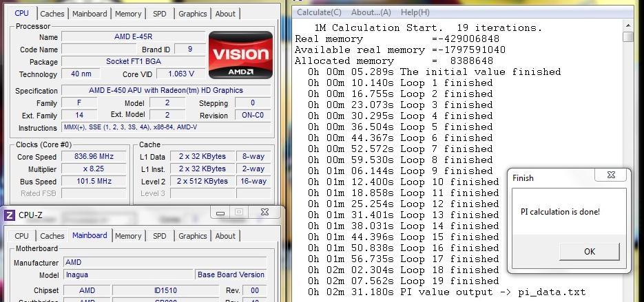Click OK in the Finish dialog

coord(590,252)
